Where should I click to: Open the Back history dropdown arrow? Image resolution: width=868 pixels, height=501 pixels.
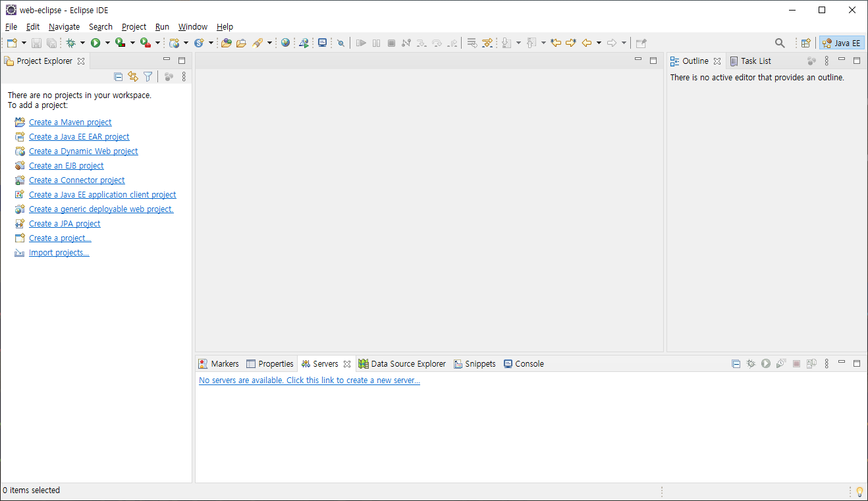599,43
